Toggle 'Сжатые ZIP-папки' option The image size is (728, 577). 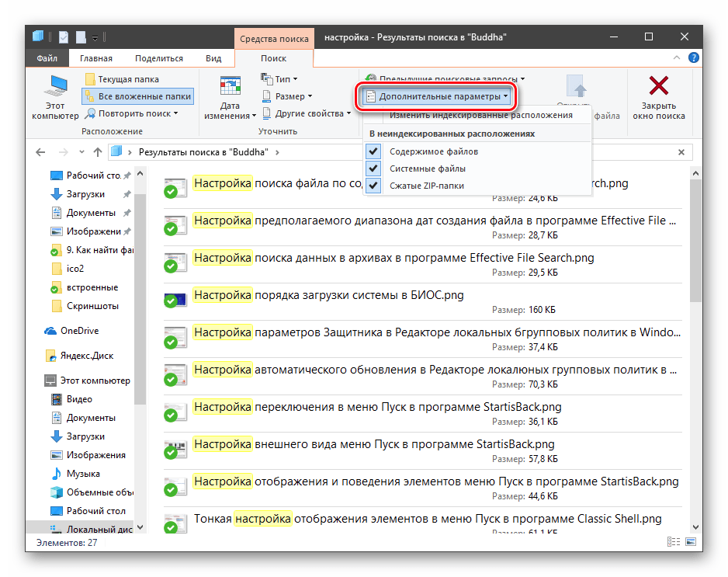click(x=427, y=186)
